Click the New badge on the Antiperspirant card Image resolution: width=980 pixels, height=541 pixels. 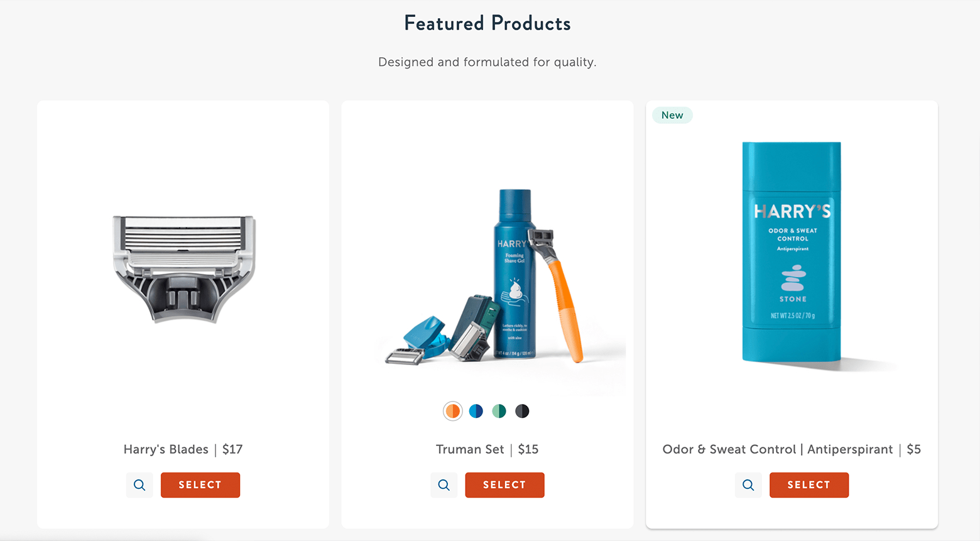point(672,115)
